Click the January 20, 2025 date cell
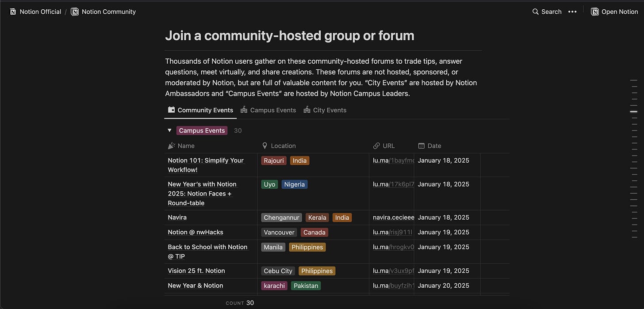This screenshot has width=644, height=309. (447, 286)
